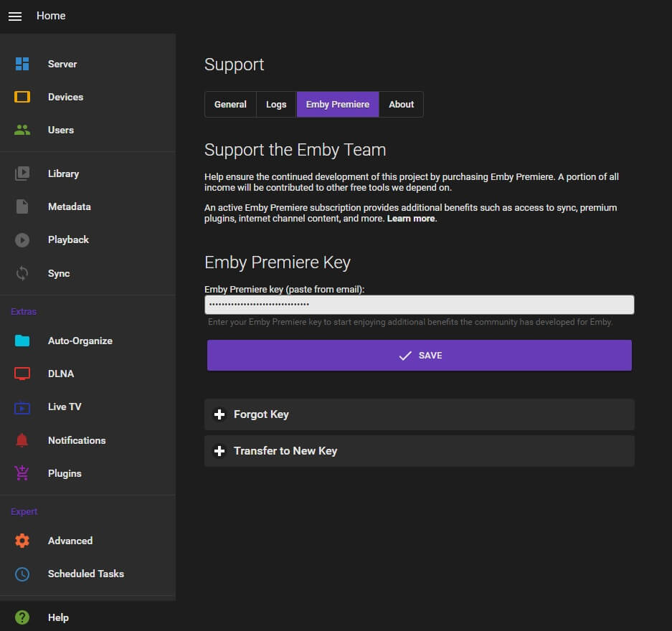
Task: Click the Live TV icon
Action: (x=22, y=407)
